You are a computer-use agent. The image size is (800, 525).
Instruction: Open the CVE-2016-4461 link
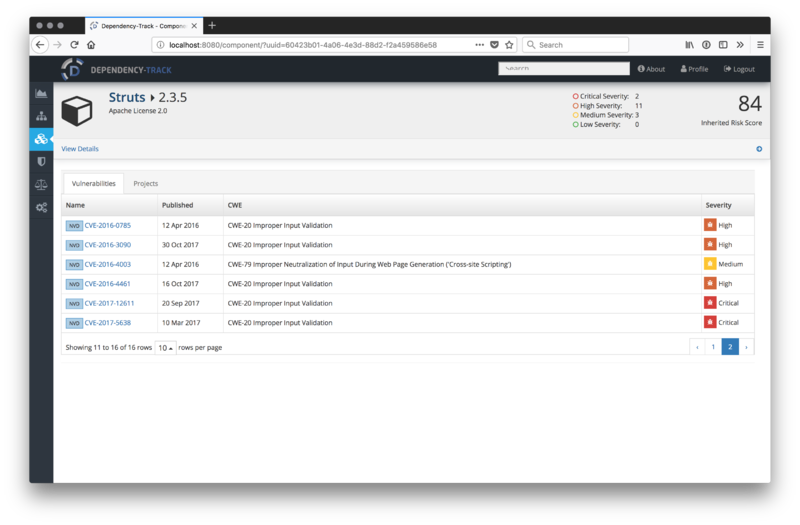[108, 284]
